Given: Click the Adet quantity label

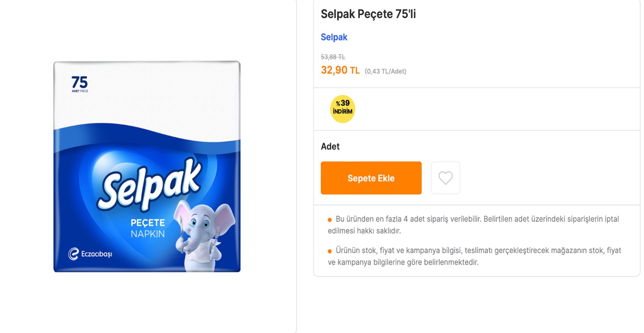Looking at the screenshot, I should [330, 147].
